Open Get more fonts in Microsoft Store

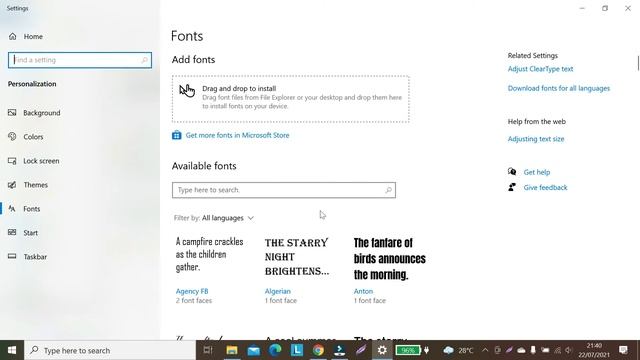pos(237,135)
